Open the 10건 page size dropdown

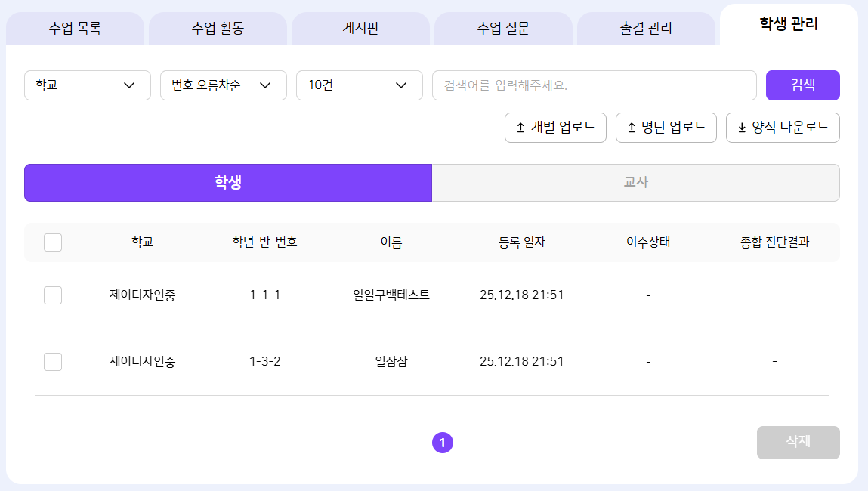360,85
